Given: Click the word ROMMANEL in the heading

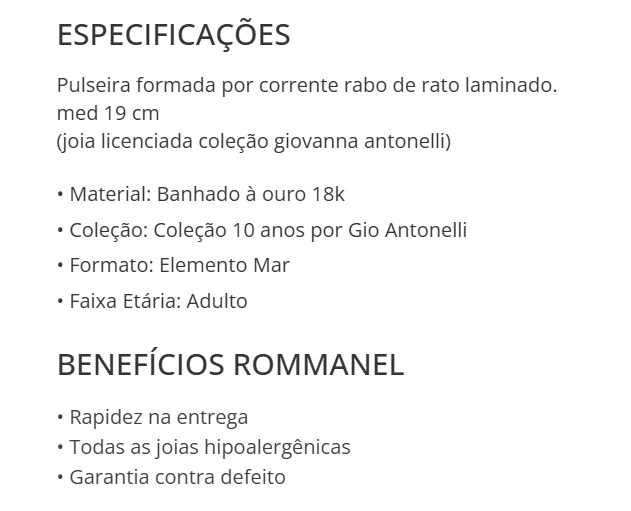Looking at the screenshot, I should [318, 364].
